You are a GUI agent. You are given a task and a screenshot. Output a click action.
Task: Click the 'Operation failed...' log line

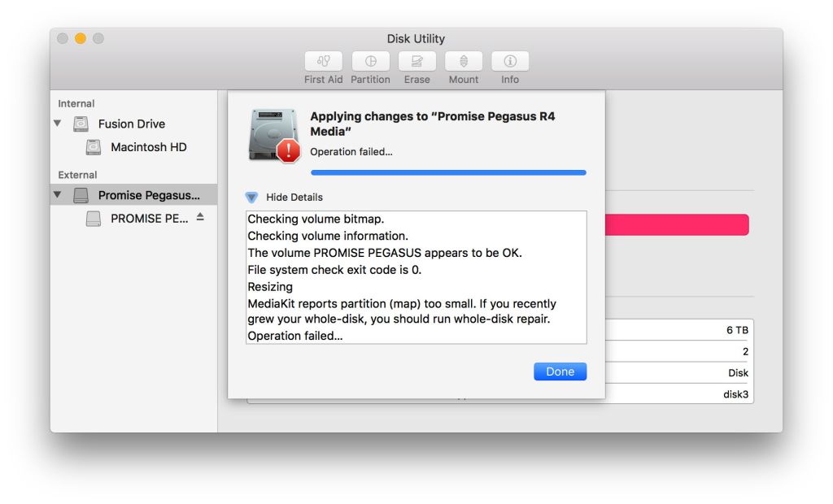point(294,336)
